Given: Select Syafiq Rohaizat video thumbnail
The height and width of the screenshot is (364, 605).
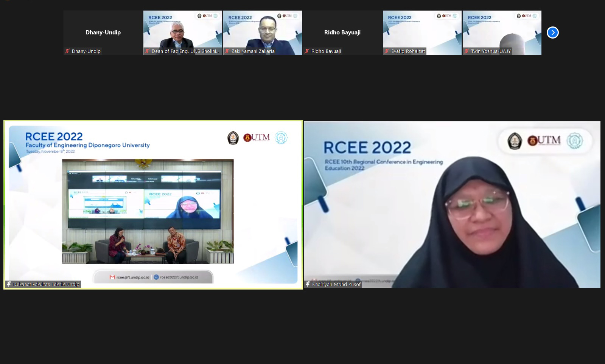Looking at the screenshot, I should tap(422, 33).
